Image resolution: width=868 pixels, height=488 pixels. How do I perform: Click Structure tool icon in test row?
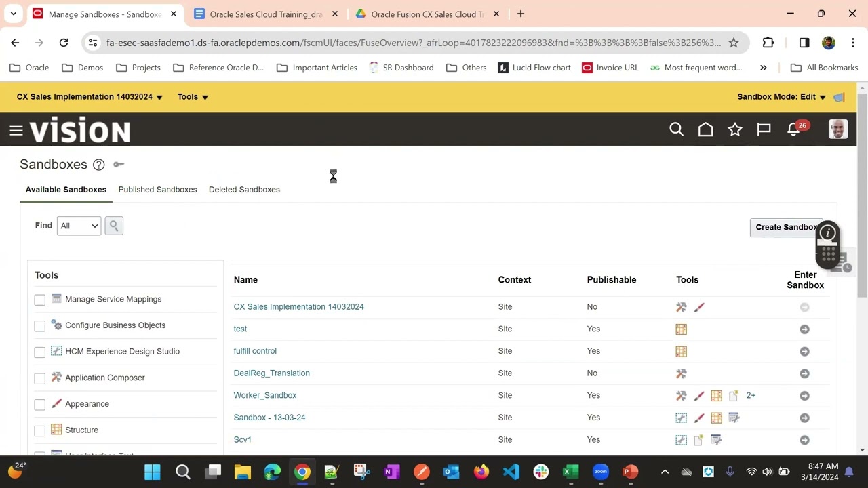tap(681, 329)
